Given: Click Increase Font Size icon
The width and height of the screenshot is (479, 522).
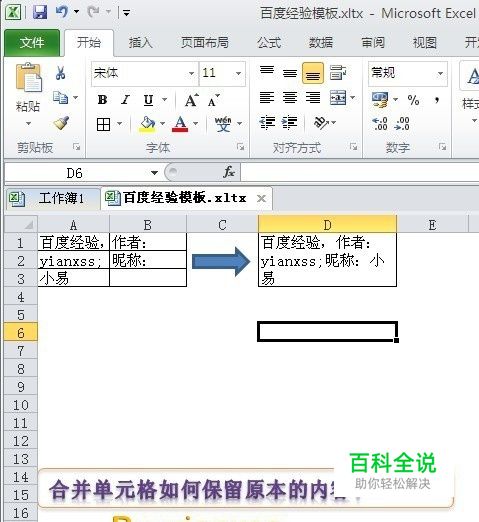Looking at the screenshot, I should tap(191, 100).
